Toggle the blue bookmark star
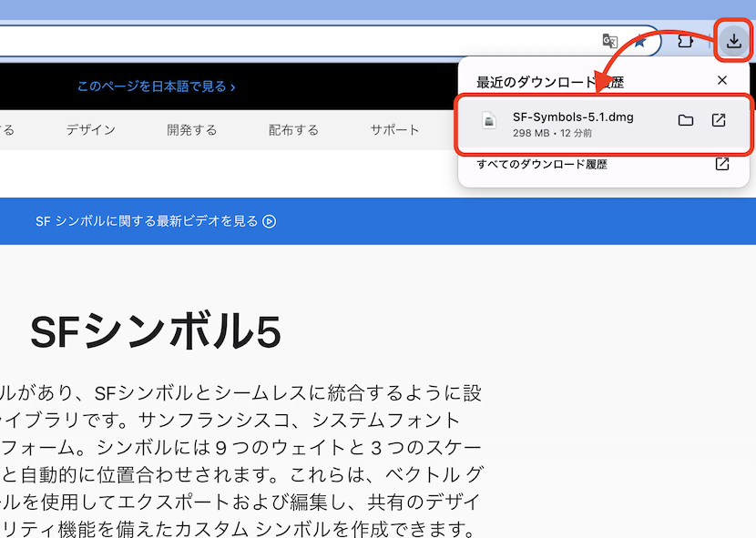 point(641,42)
